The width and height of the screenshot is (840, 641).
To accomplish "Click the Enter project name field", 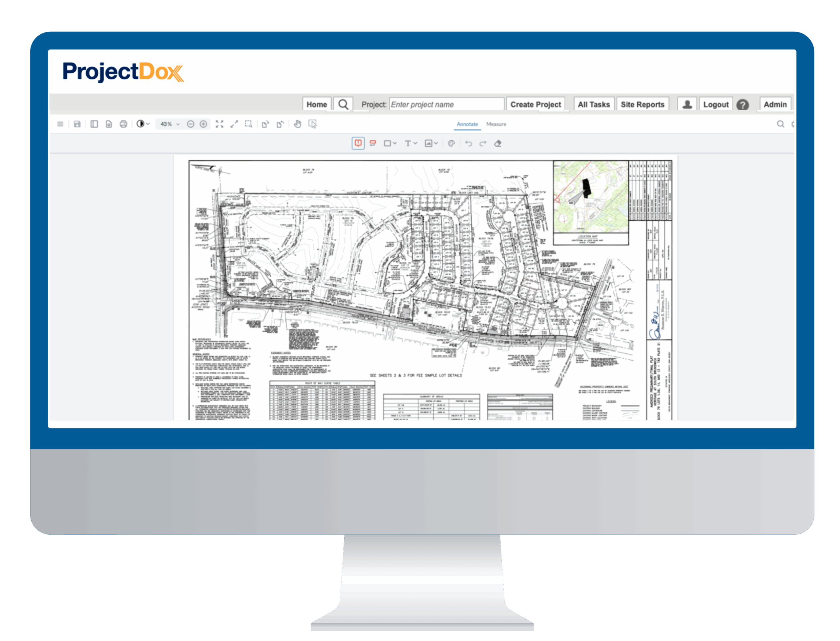I will (446, 105).
